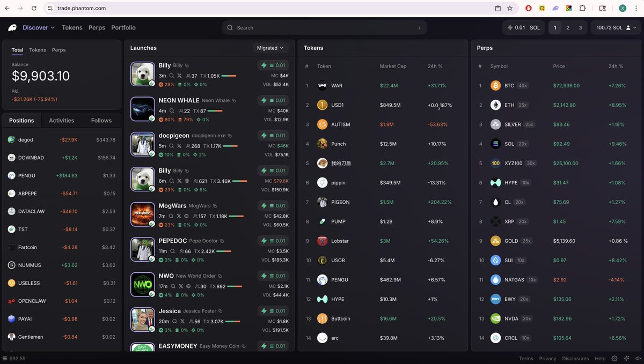Open the Fartcoin position row
This screenshot has height=364, width=644.
coord(62,247)
